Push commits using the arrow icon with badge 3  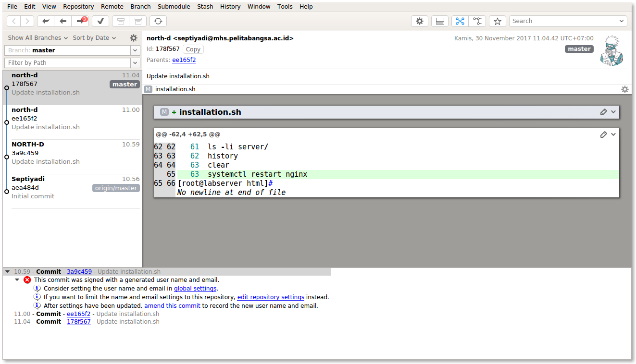click(x=81, y=21)
